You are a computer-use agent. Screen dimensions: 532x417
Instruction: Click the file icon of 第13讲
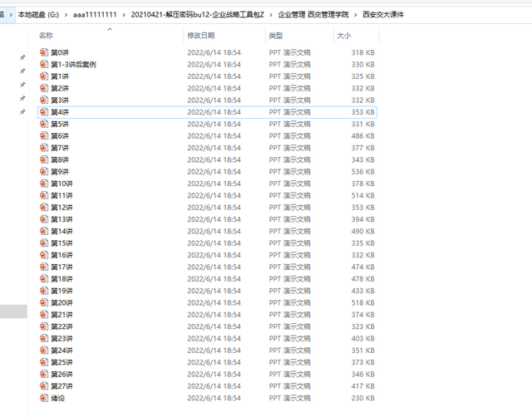[x=44, y=219]
